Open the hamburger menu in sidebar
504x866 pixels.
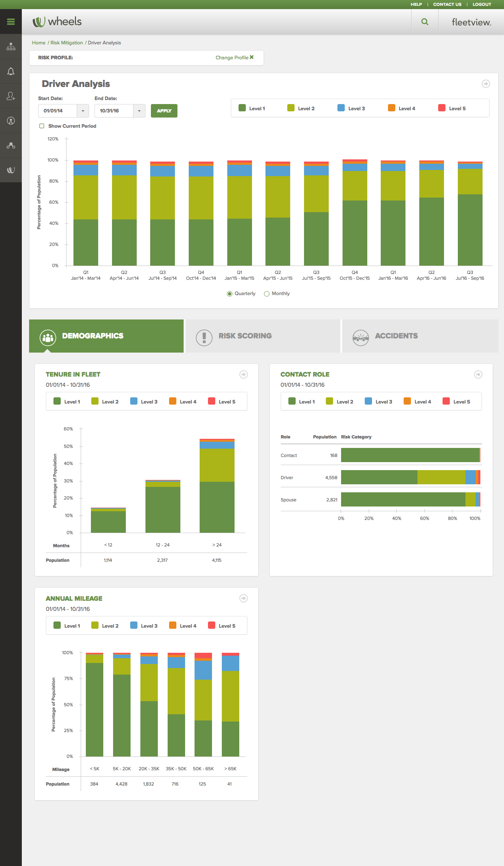click(11, 22)
